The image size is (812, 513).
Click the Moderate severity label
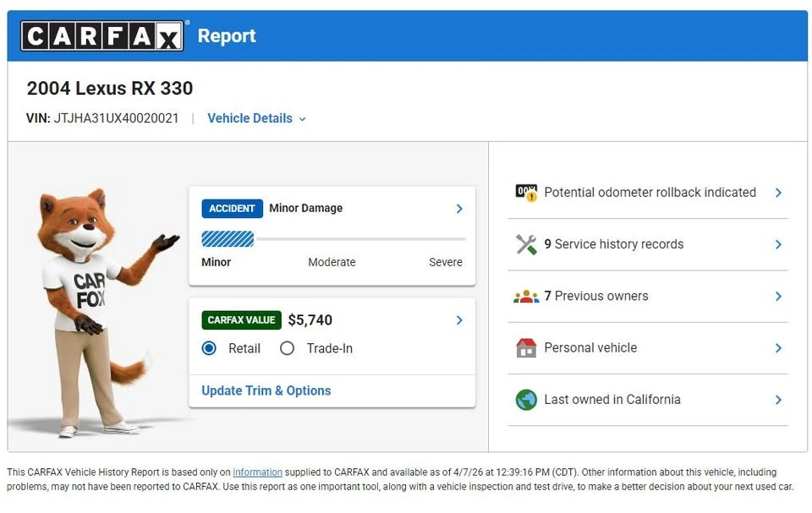pyautogui.click(x=332, y=263)
